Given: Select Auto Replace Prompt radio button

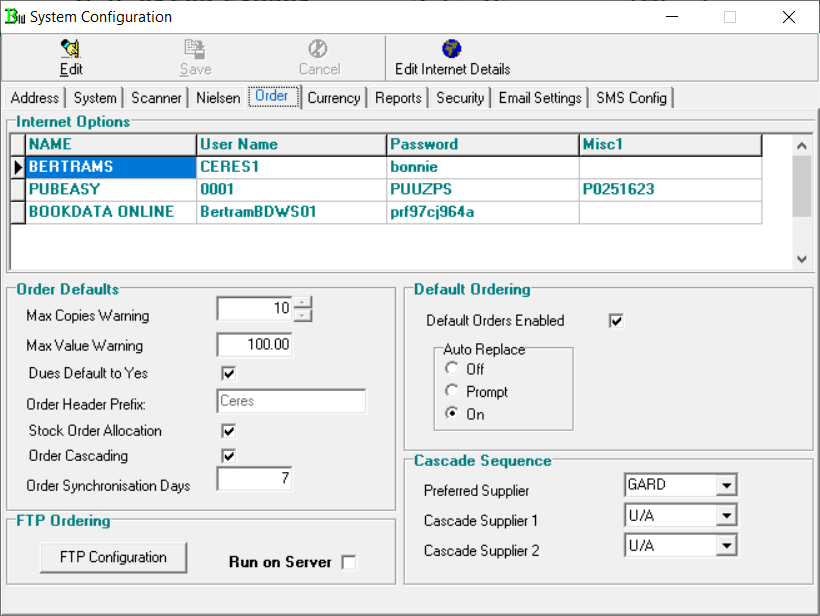Looking at the screenshot, I should (x=452, y=391).
